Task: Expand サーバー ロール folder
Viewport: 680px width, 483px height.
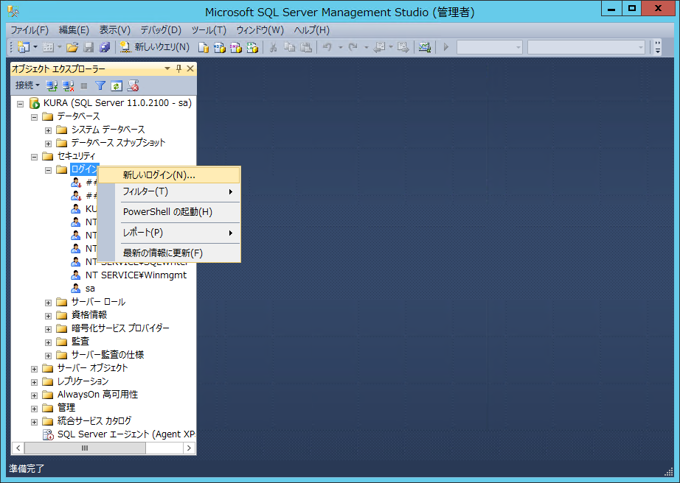Action: click(x=48, y=303)
